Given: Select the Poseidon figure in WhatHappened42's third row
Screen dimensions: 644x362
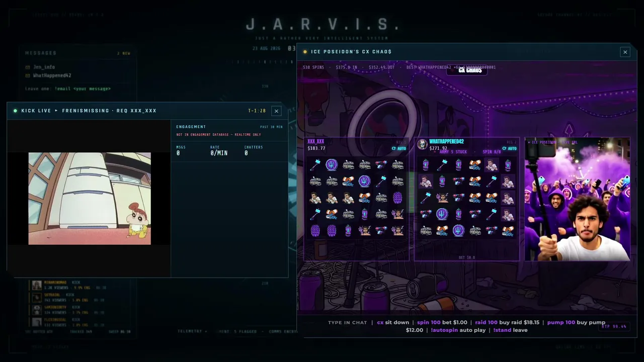Looking at the screenshot, I should [442, 198].
